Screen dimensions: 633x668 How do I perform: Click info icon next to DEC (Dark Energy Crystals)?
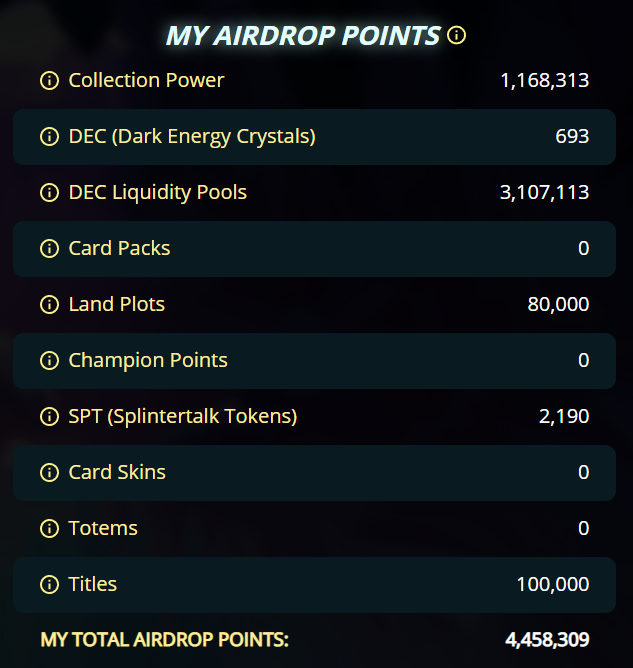[x=49, y=136]
